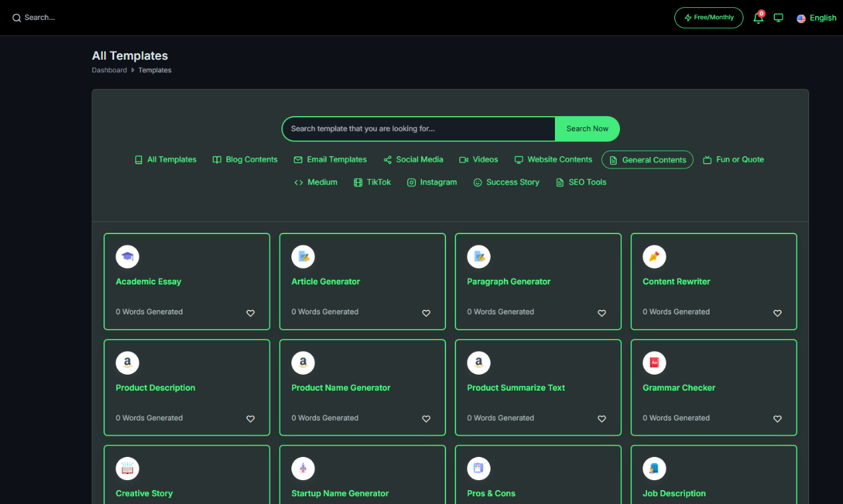Open the Grammar Checker tool icon

[654, 363]
